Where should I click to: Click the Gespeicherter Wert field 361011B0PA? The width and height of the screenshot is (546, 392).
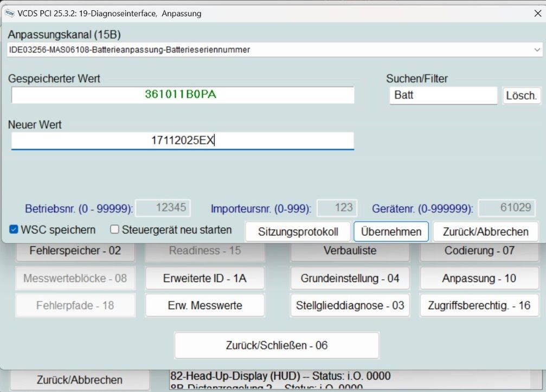coord(183,95)
